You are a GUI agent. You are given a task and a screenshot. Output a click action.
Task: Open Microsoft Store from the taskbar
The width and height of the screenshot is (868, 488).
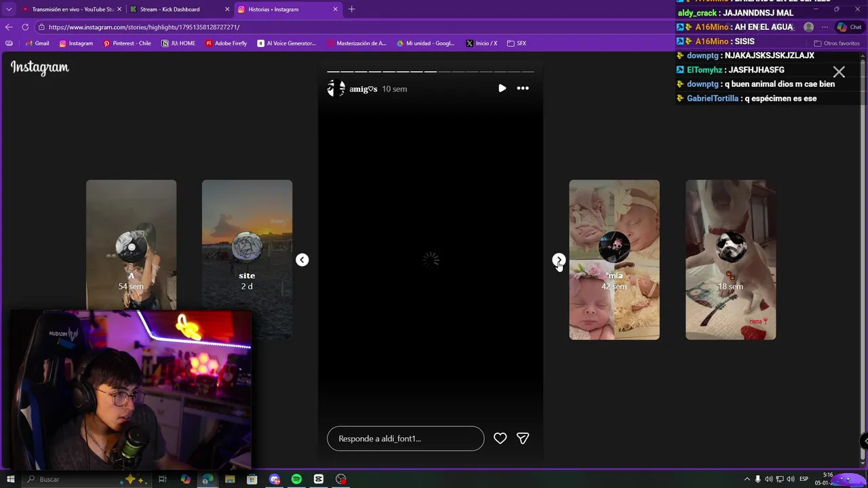(x=252, y=479)
